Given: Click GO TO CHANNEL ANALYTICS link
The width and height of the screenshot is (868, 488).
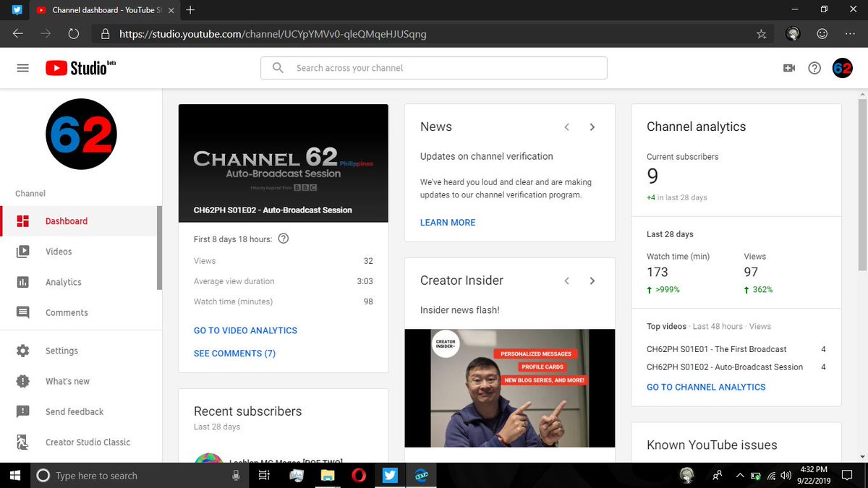Looking at the screenshot, I should click(706, 387).
